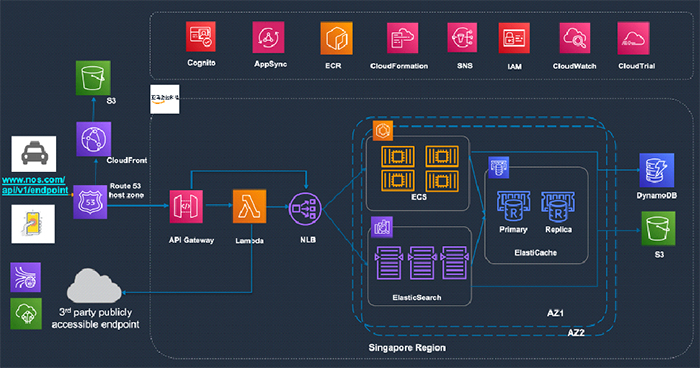Select the CloudFormation icon
The image size is (700, 368).
403,38
